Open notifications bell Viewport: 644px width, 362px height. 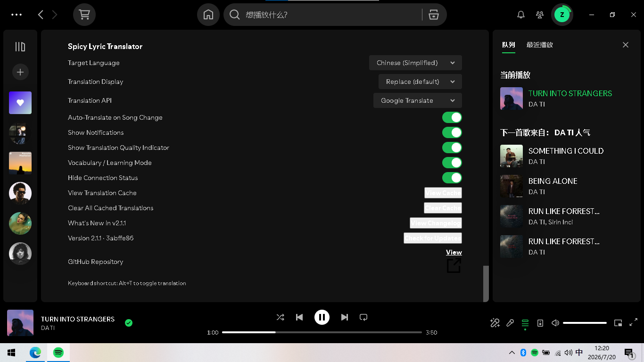click(x=521, y=15)
